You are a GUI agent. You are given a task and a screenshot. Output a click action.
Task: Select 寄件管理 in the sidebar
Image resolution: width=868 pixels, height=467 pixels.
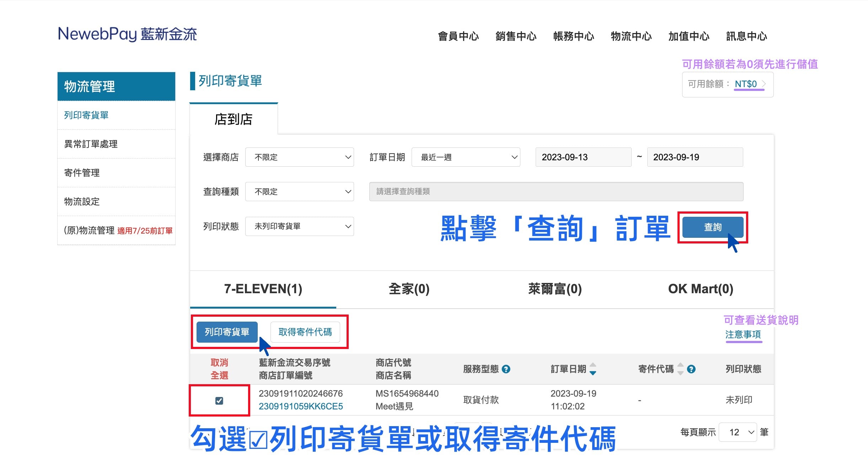click(117, 173)
